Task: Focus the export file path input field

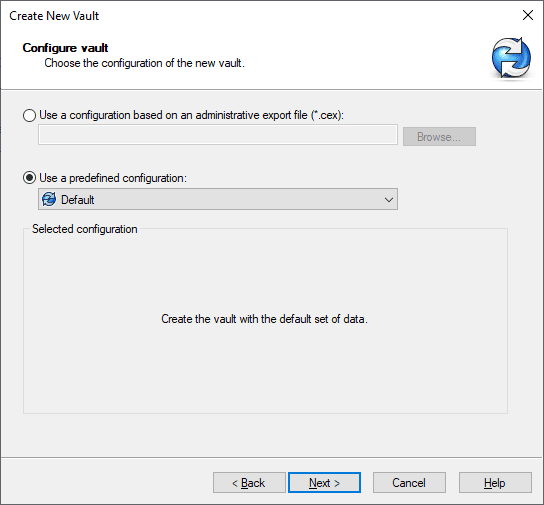Action: 218,135
